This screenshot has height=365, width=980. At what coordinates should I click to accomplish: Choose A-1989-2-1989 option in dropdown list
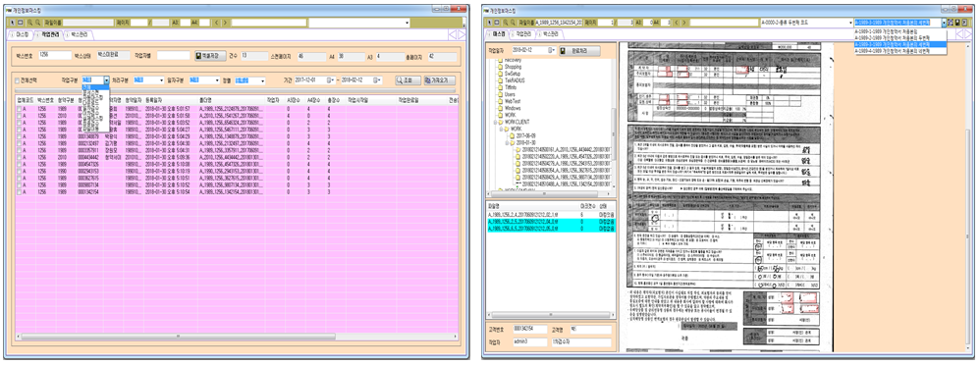900,37
